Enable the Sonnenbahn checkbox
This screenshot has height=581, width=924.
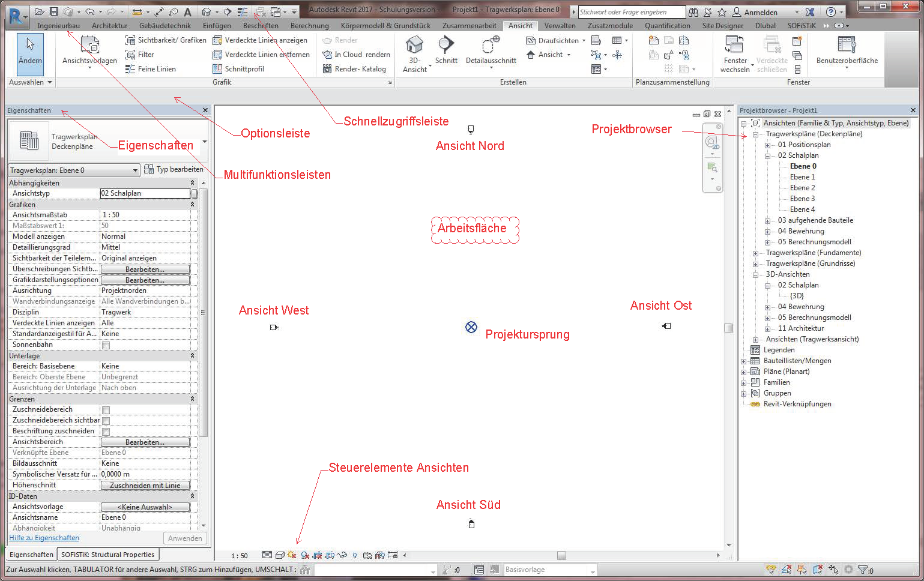(106, 345)
